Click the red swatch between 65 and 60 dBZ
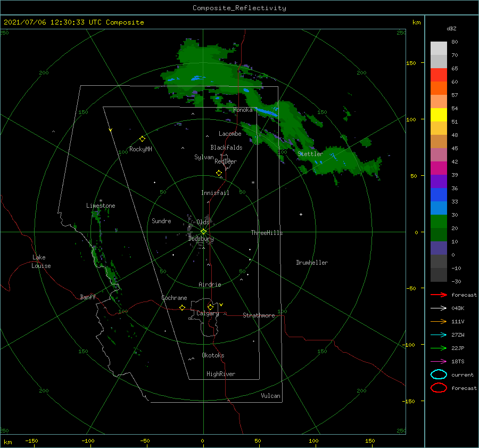The width and height of the screenshot is (479, 448). click(439, 75)
